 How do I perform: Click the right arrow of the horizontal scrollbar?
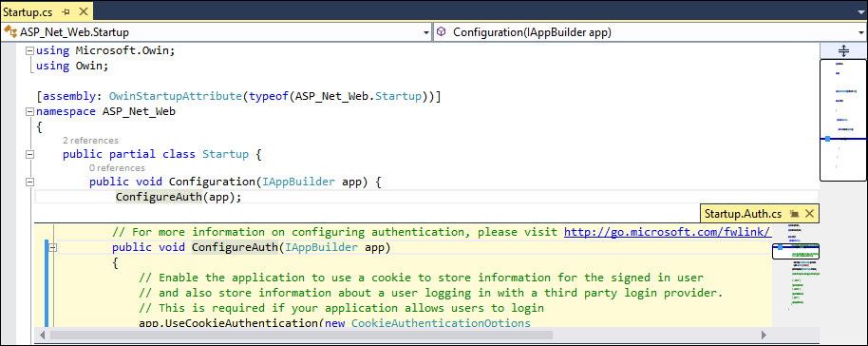764,335
